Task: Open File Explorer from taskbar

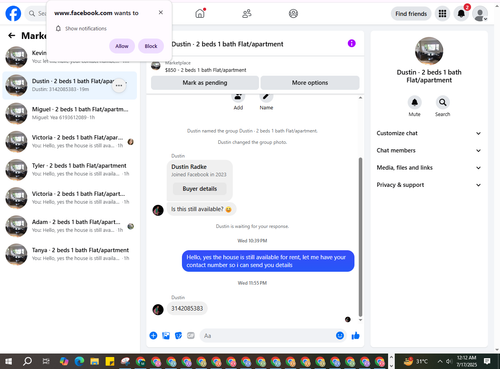Action: [95, 361]
